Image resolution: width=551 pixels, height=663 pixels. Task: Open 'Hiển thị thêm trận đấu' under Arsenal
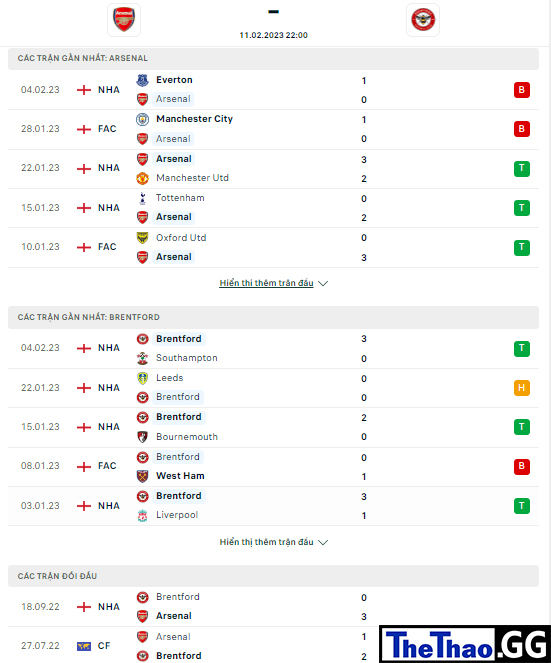tap(266, 283)
